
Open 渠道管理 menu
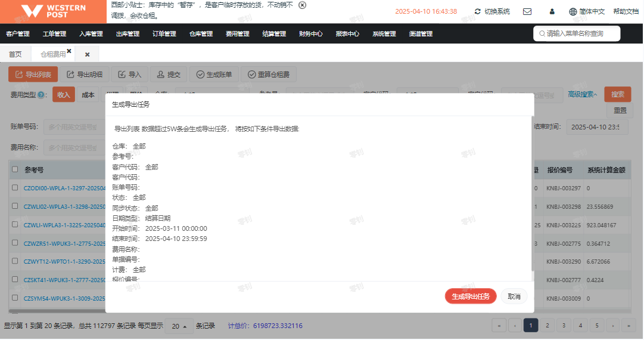tap(421, 34)
